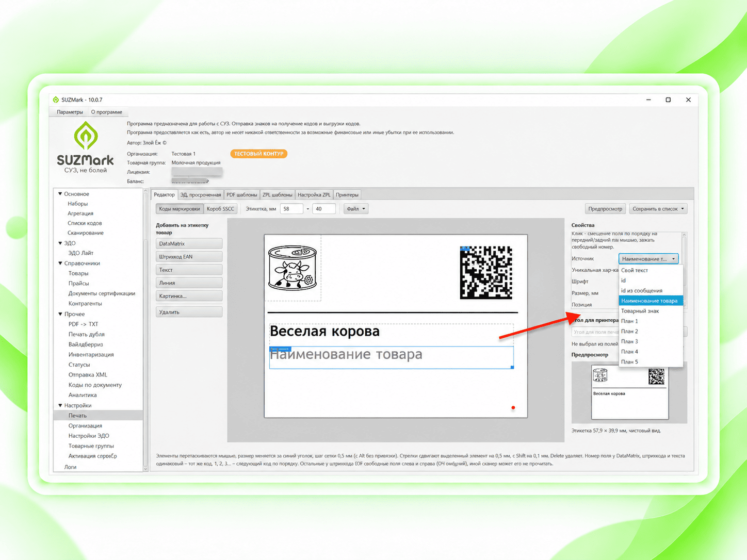Click the Предпросмотр button
Screen dimensions: 747x560
[605, 209]
